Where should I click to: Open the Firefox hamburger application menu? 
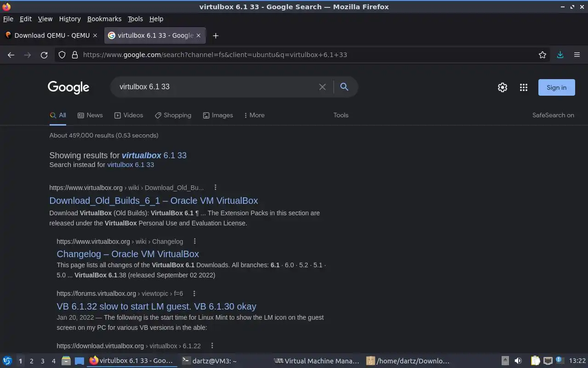click(x=577, y=55)
